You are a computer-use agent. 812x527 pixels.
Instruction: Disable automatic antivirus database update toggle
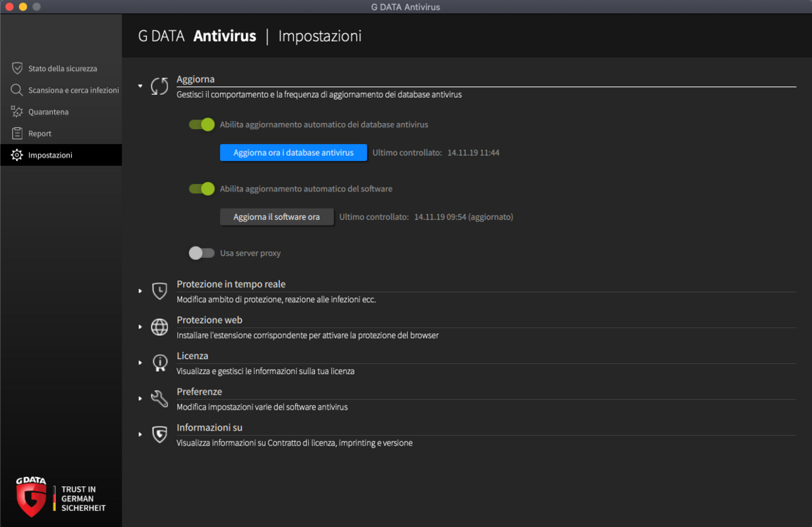(202, 125)
